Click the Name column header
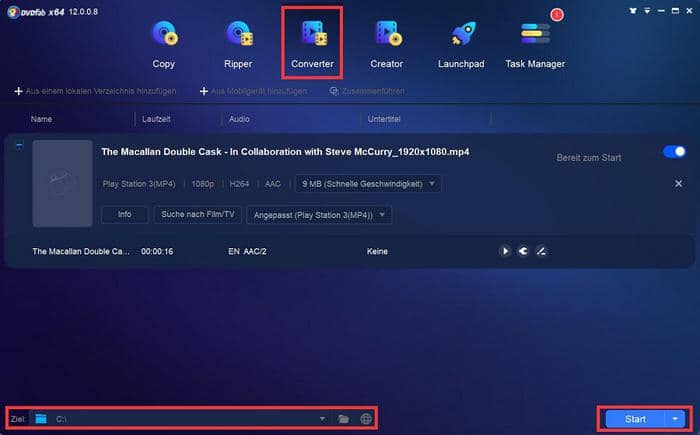Image resolution: width=700 pixels, height=435 pixels. point(42,119)
